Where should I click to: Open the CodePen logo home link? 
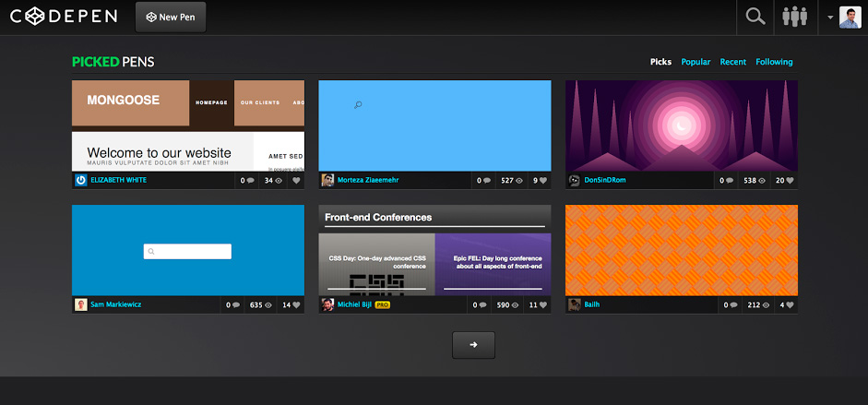click(x=64, y=16)
